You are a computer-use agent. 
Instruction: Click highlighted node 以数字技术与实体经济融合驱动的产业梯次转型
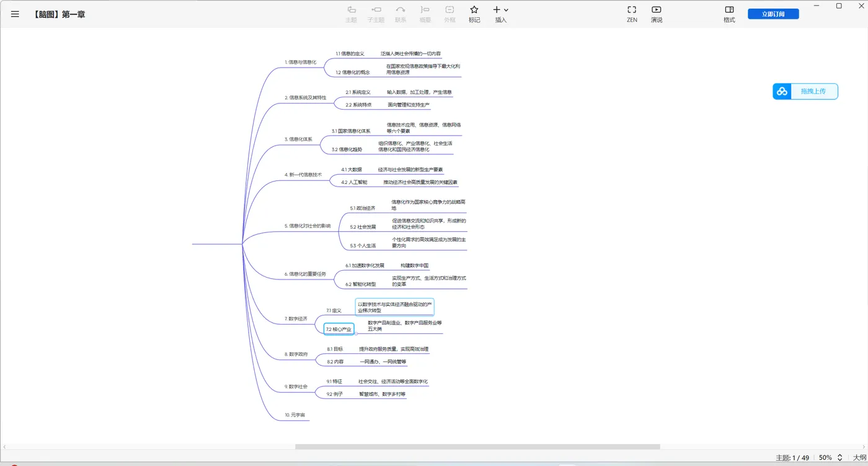coord(395,307)
